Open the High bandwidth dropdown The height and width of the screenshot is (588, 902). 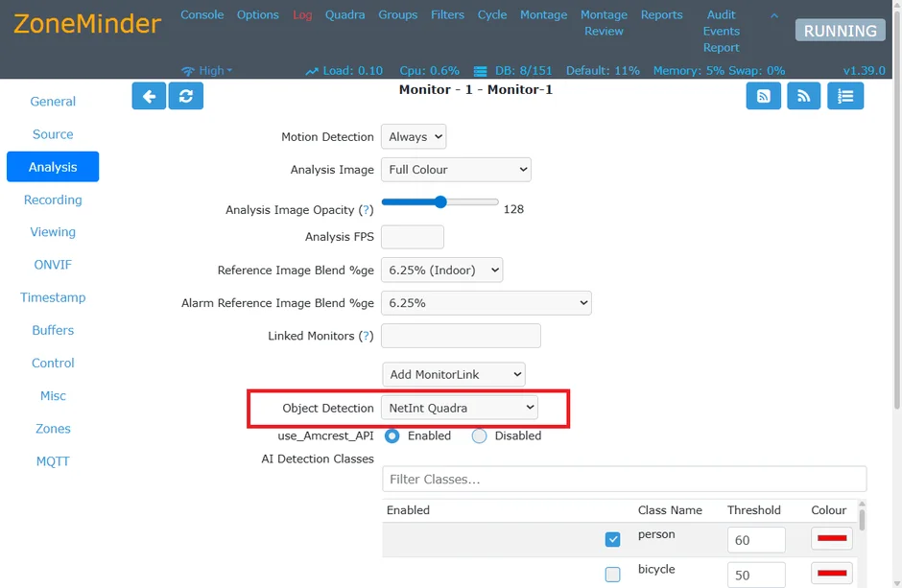[207, 70]
